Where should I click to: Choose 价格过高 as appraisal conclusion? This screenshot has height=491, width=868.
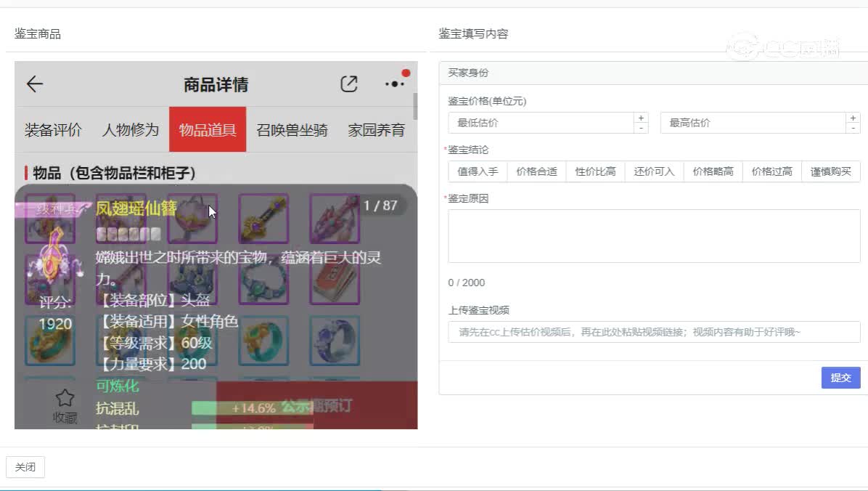(772, 172)
